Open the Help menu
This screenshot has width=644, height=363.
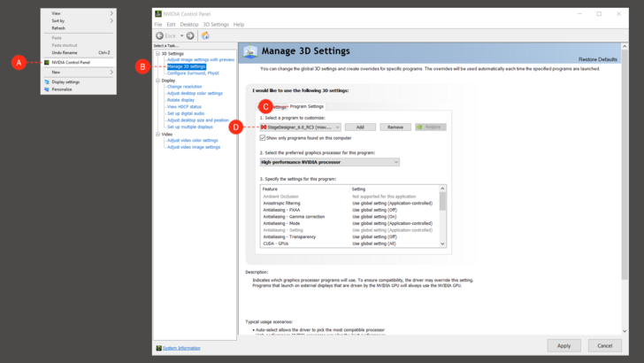pyautogui.click(x=239, y=24)
